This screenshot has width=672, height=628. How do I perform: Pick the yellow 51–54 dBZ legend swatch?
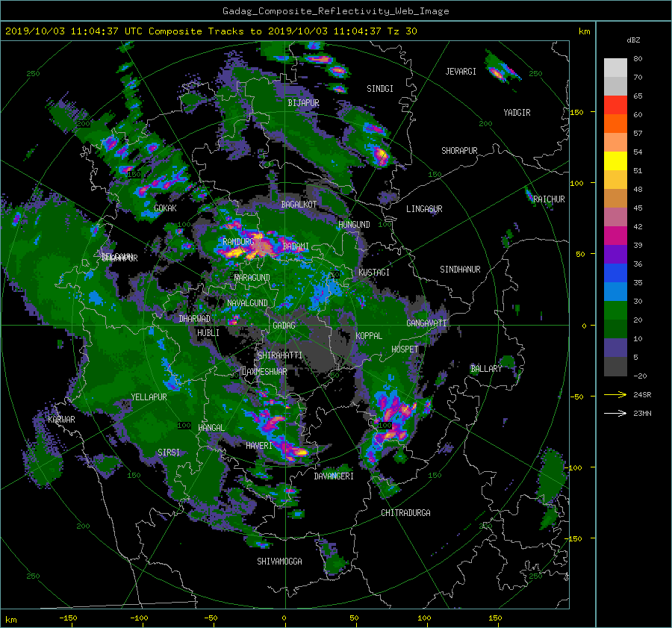pyautogui.click(x=615, y=161)
